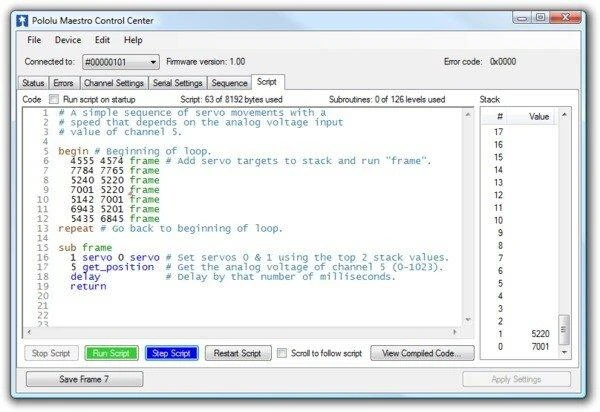Click the Value column header in Stack
This screenshot has width=600, height=412.
pyautogui.click(x=532, y=116)
